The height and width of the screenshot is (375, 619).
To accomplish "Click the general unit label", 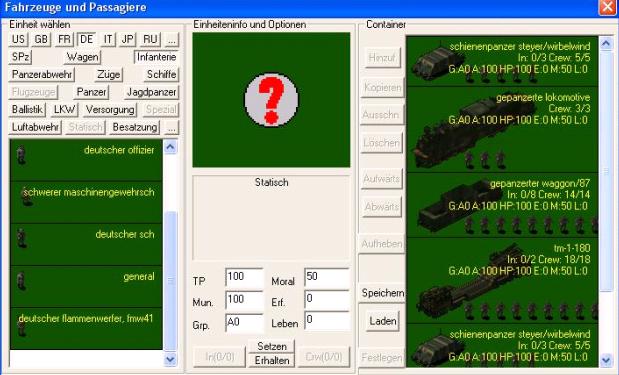I will (x=139, y=276).
